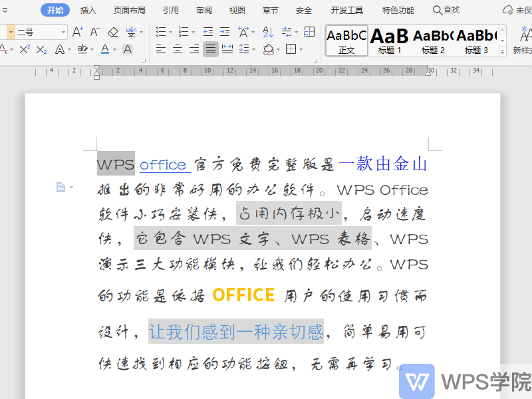Apply bulleted list formatting
This screenshot has height=399, width=532.
click(161, 32)
